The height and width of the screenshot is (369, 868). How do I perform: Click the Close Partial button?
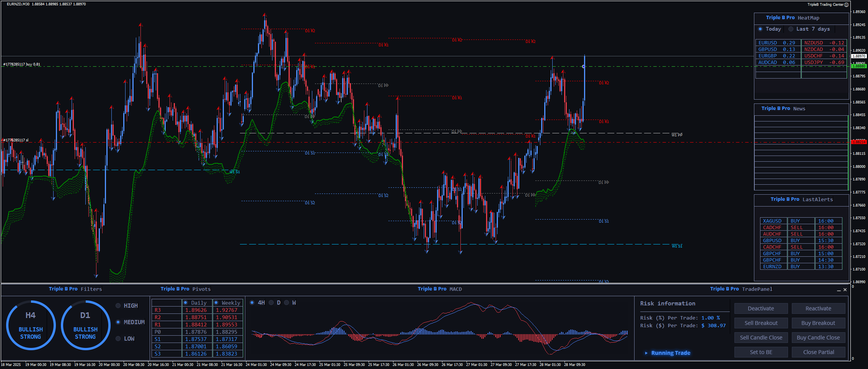(x=818, y=352)
